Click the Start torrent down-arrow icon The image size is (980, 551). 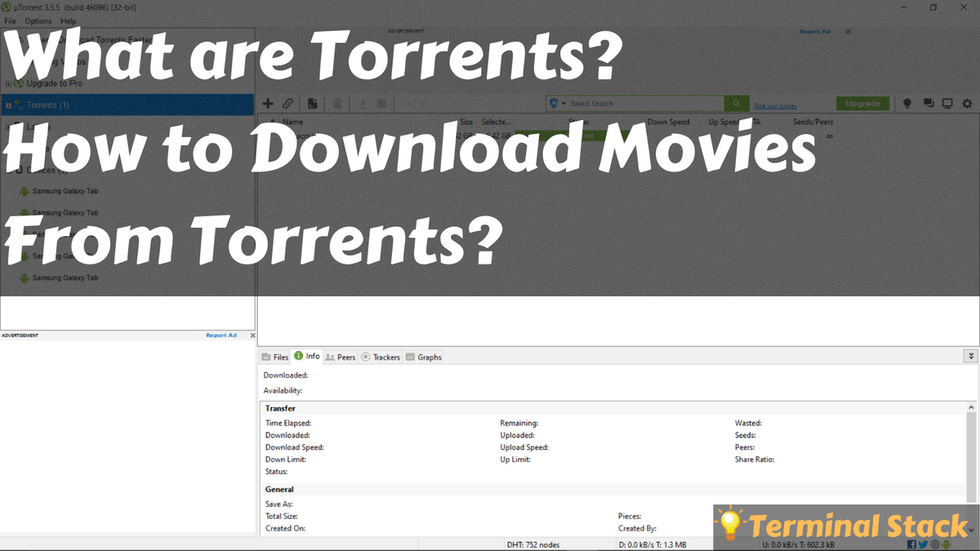[362, 104]
